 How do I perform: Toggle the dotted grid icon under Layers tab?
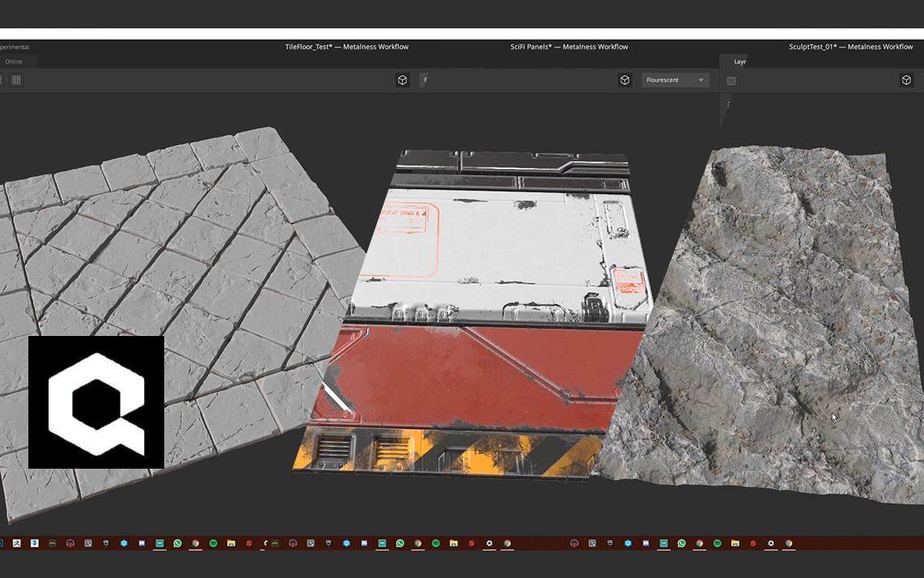[x=731, y=81]
